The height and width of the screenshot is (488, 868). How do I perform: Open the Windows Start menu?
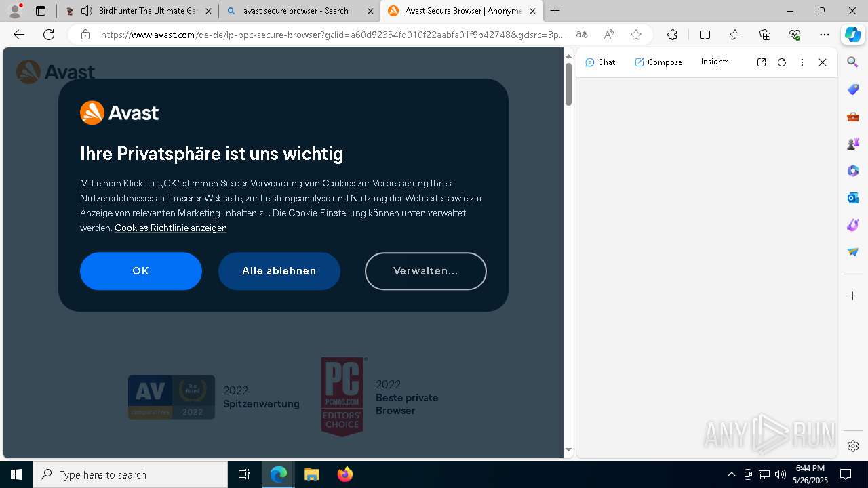point(16,474)
